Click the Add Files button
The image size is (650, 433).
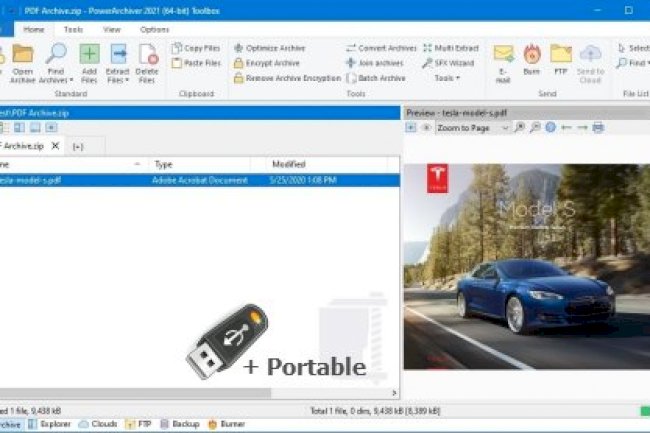[x=89, y=63]
